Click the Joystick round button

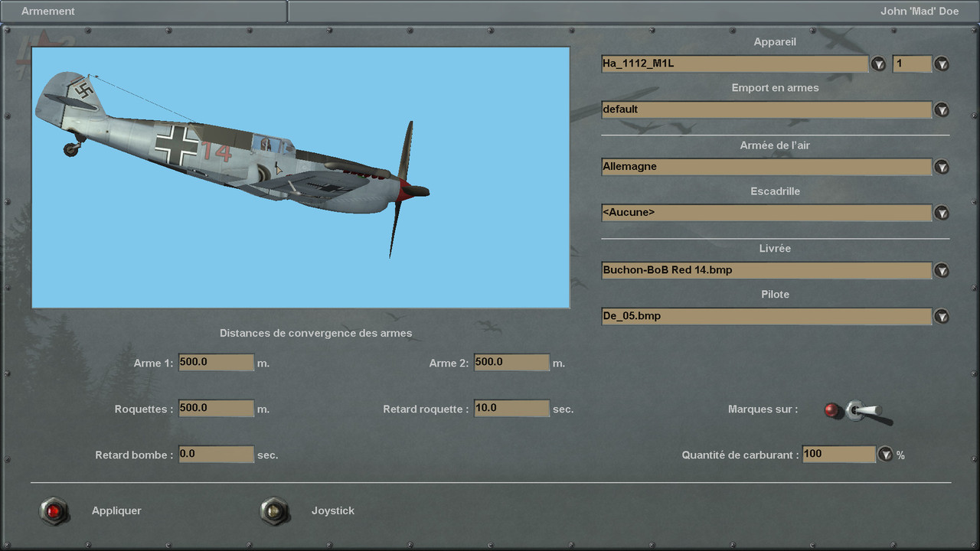(274, 510)
